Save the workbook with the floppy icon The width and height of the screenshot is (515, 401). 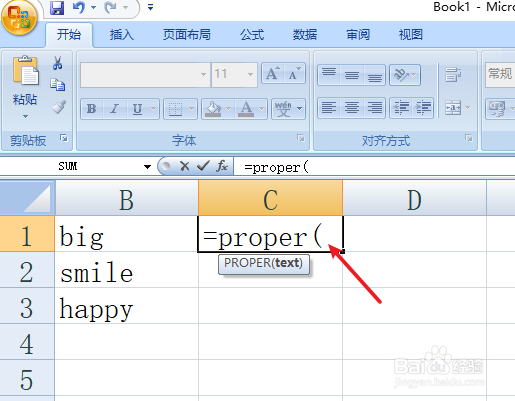57,7
